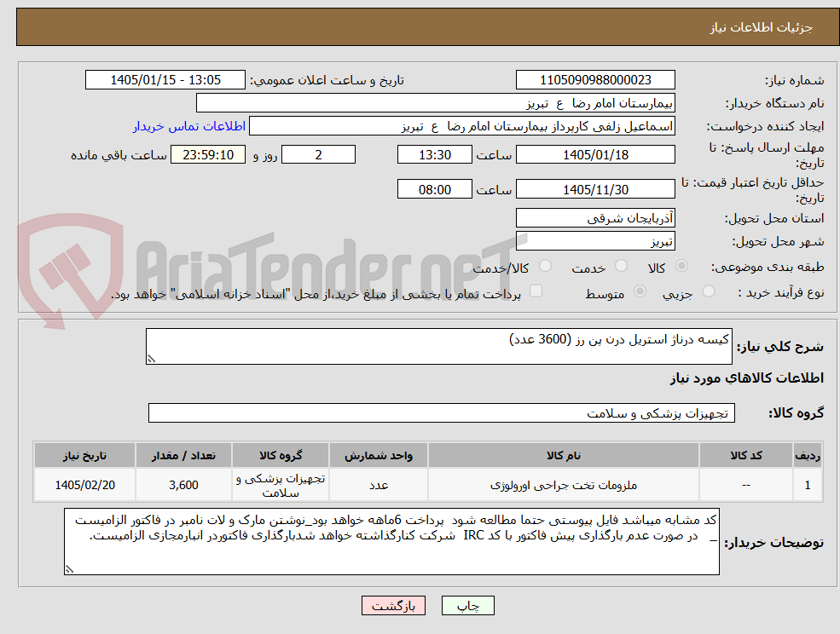Click the اطلاعات کالاهای مورد نیاز heading

(x=747, y=378)
